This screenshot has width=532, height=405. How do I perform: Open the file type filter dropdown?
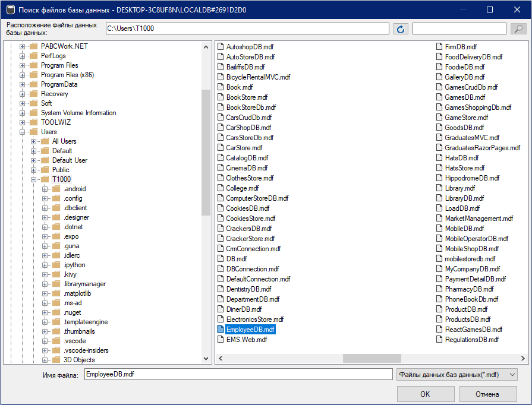coord(456,375)
